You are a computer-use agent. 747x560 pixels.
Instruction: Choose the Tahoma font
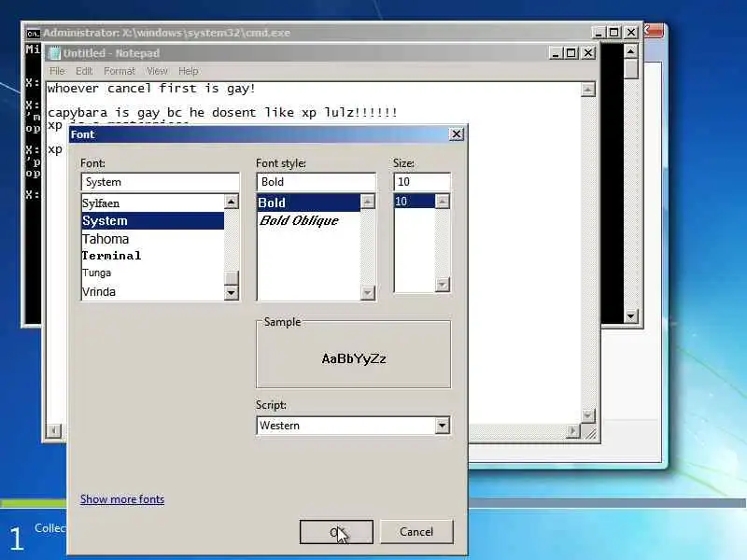click(152, 239)
